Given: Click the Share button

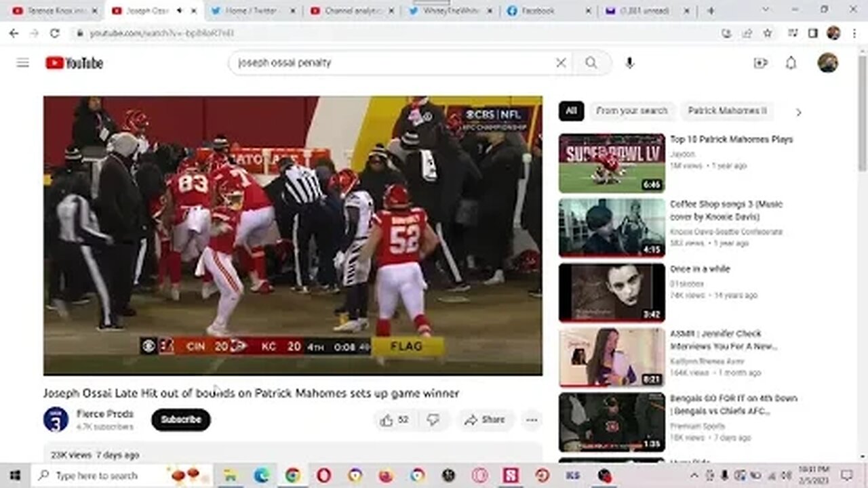Looking at the screenshot, I should tap(484, 420).
